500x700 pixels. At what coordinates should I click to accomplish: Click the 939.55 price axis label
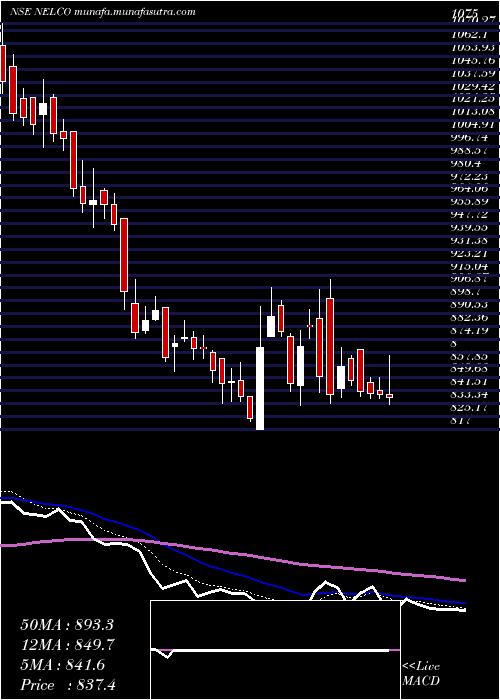click(x=470, y=228)
